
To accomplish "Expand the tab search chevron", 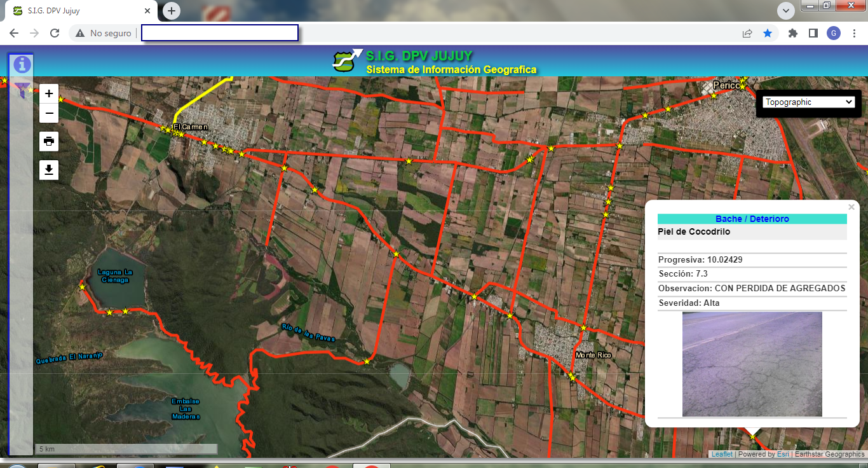I will (x=786, y=10).
